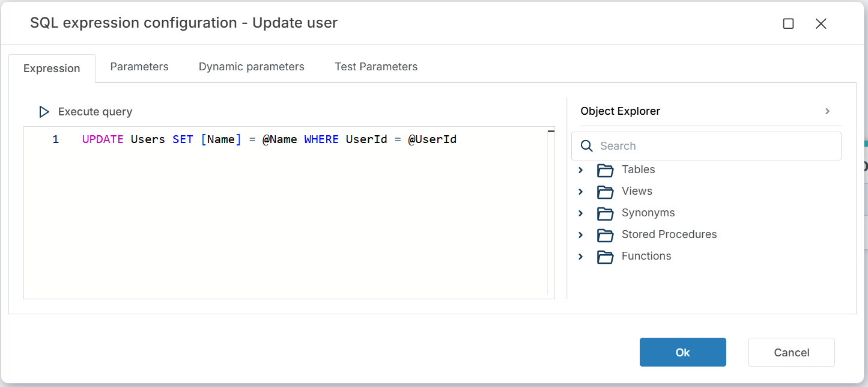Expand the Synonyms node chevron
The image size is (868, 387).
pos(580,213)
